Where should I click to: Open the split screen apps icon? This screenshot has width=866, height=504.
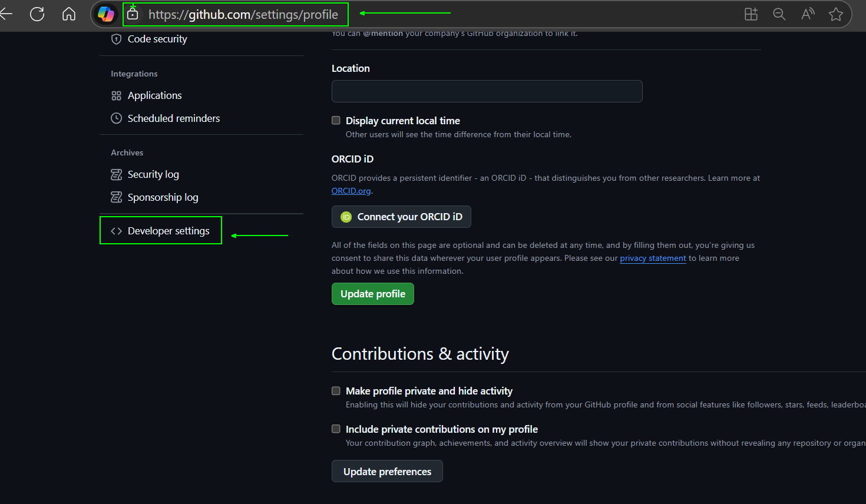pyautogui.click(x=751, y=14)
